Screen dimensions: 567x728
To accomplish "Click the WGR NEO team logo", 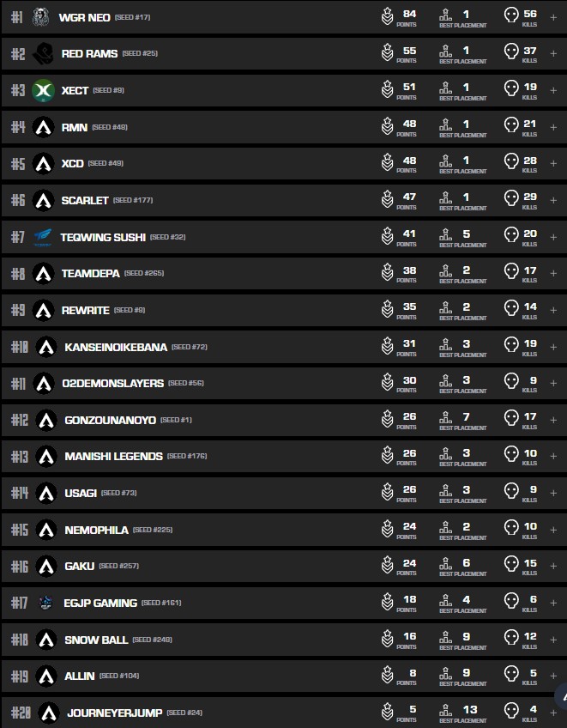I will [42, 17].
